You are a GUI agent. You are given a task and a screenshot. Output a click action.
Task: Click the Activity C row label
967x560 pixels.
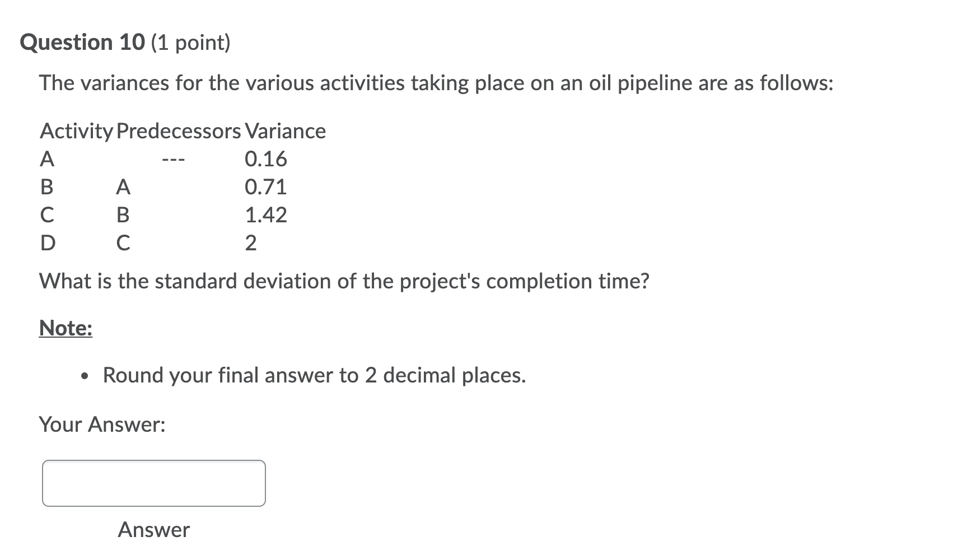coord(47,214)
